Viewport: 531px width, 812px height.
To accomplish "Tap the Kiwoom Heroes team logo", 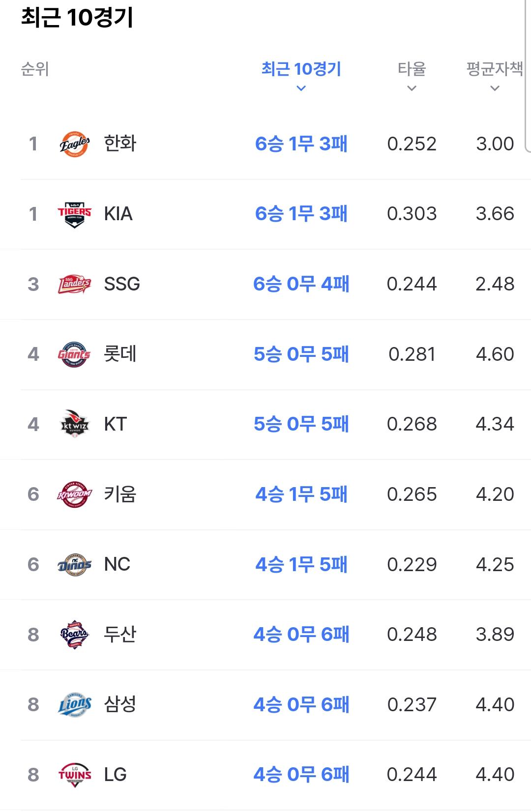I will point(74,494).
